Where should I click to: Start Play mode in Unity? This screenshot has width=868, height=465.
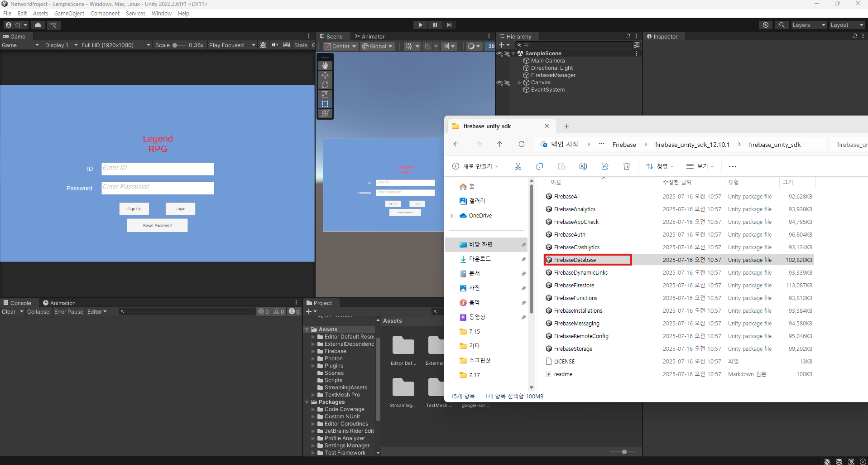(x=420, y=25)
